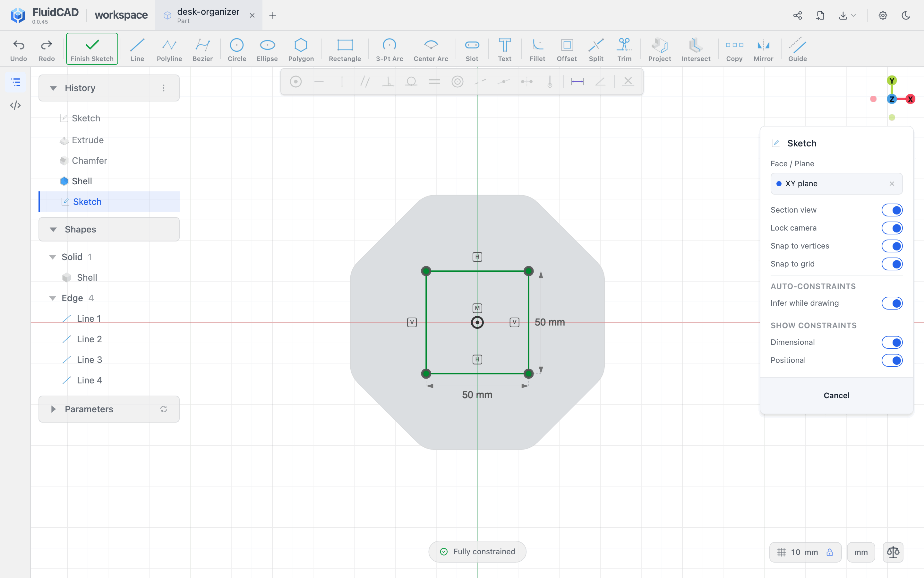
Task: Select Extrude in the History list
Action: (88, 140)
